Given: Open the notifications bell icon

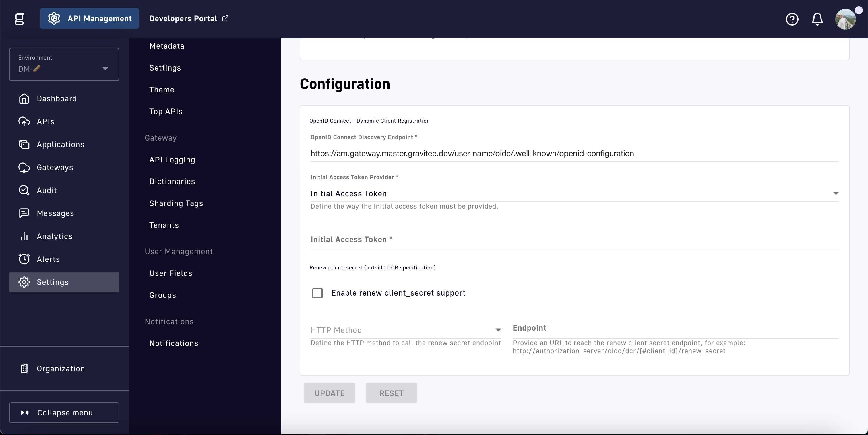Looking at the screenshot, I should point(817,19).
